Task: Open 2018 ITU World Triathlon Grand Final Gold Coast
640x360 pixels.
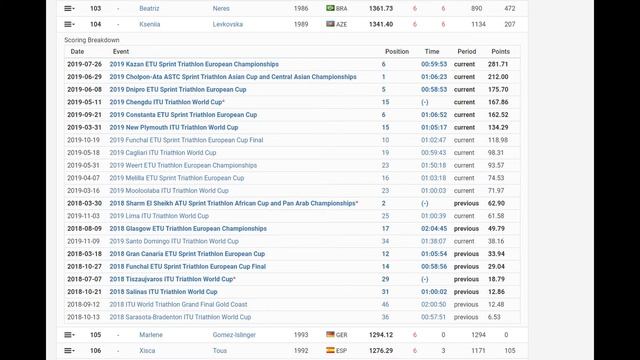Action: [178, 305]
